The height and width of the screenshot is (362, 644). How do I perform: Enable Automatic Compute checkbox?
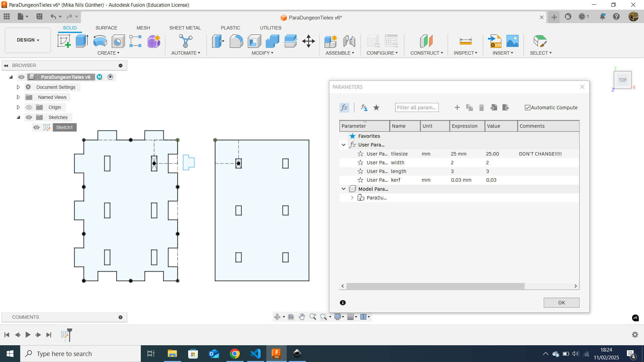point(527,107)
